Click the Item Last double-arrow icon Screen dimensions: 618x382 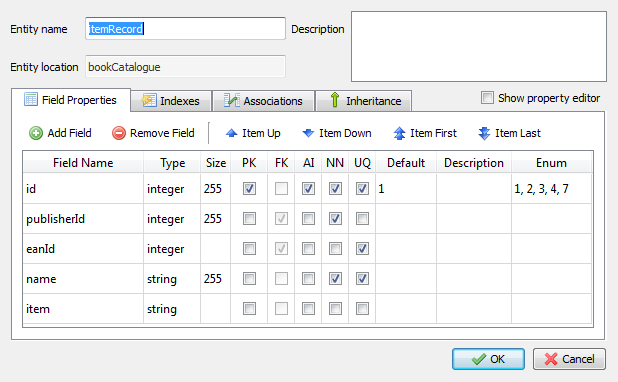pyautogui.click(x=484, y=133)
